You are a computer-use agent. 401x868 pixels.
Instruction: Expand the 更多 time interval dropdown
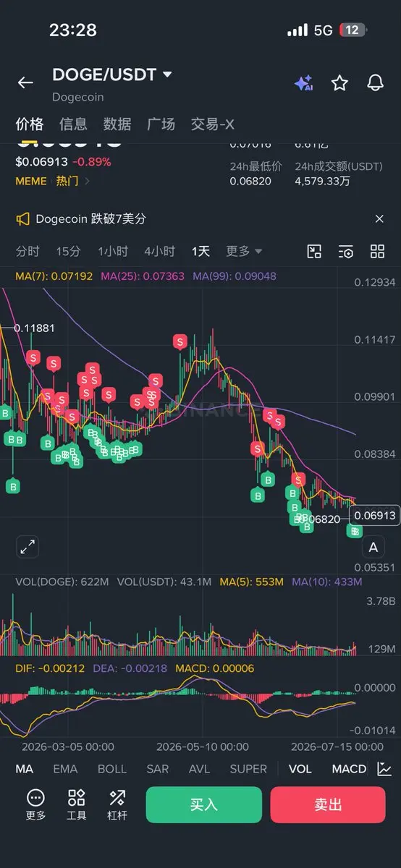(244, 251)
